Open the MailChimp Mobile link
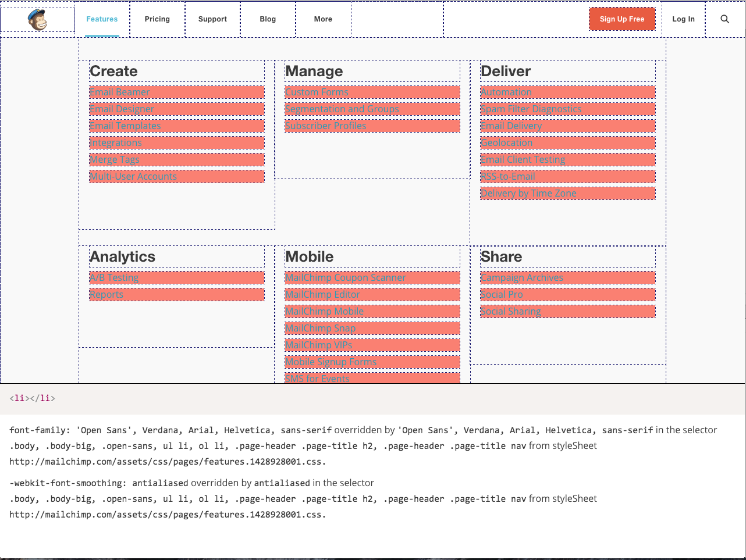 (324, 311)
